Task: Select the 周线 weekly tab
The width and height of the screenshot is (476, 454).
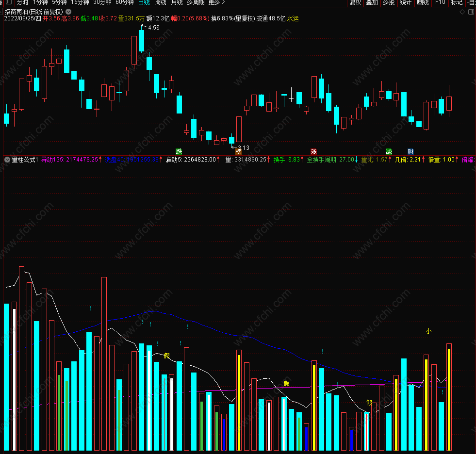Action: 160,2
